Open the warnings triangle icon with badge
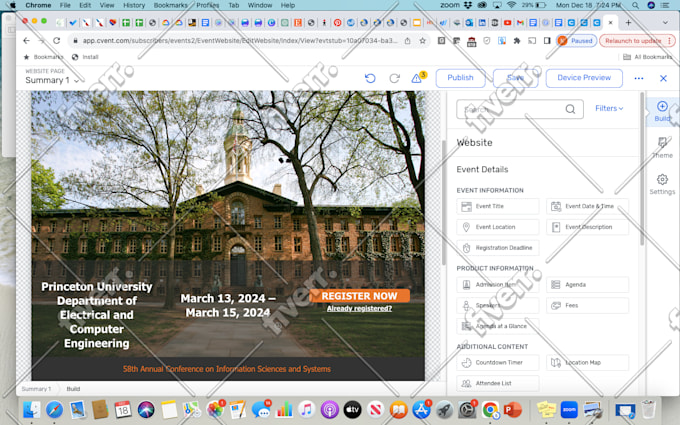The height and width of the screenshot is (425, 680). (x=418, y=78)
